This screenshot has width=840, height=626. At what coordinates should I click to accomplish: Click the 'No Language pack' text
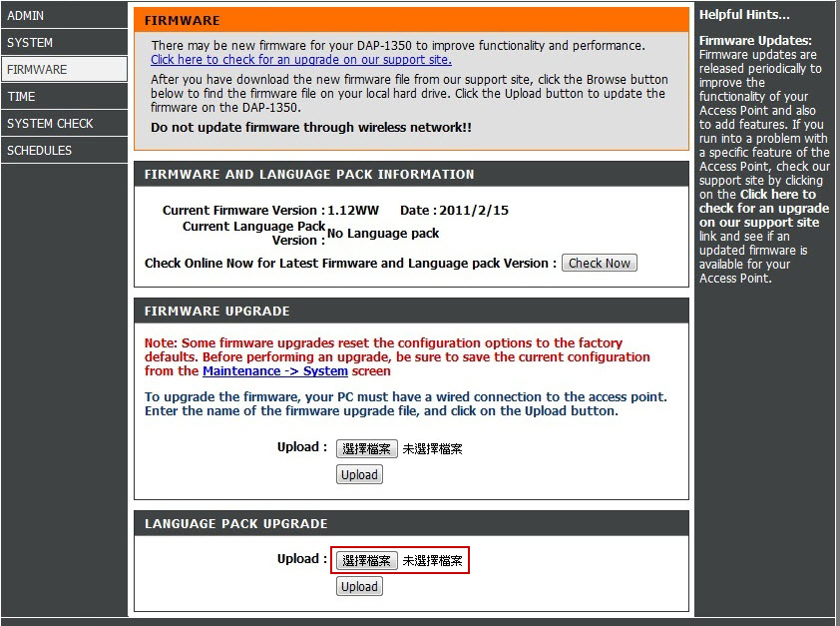383,234
